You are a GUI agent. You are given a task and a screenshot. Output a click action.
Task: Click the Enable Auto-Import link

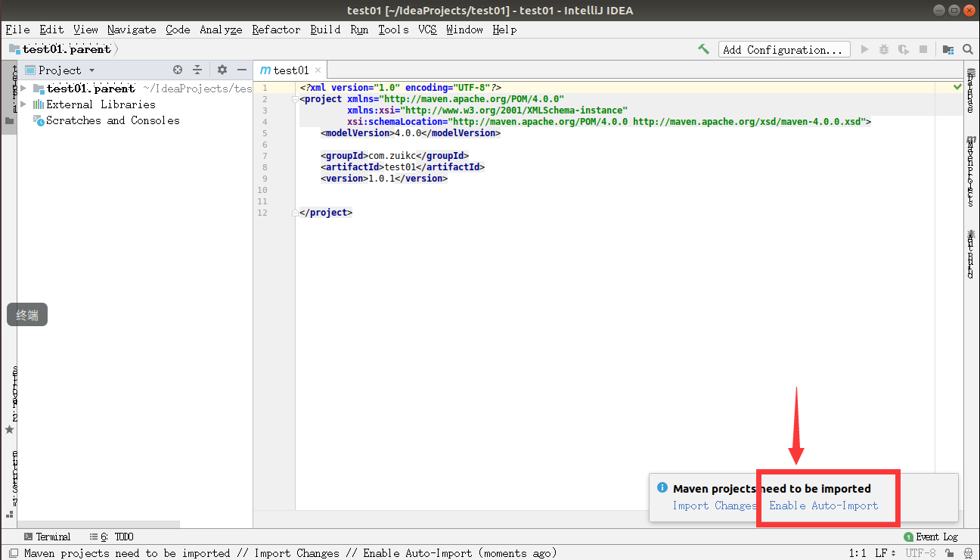point(823,506)
